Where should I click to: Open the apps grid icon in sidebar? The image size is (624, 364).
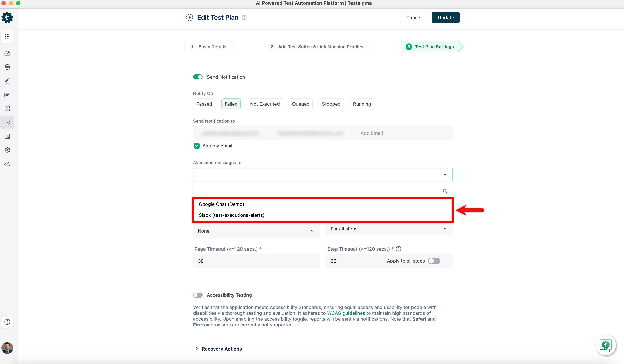pyautogui.click(x=7, y=37)
